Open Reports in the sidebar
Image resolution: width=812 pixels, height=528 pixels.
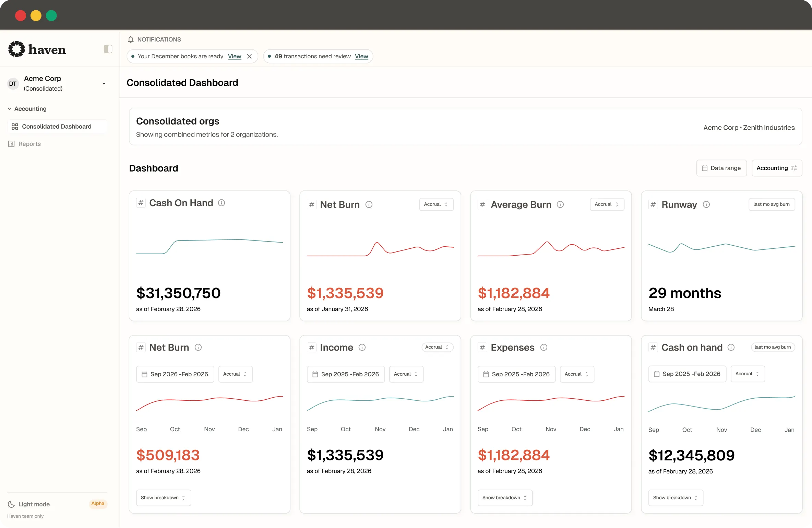coord(29,144)
